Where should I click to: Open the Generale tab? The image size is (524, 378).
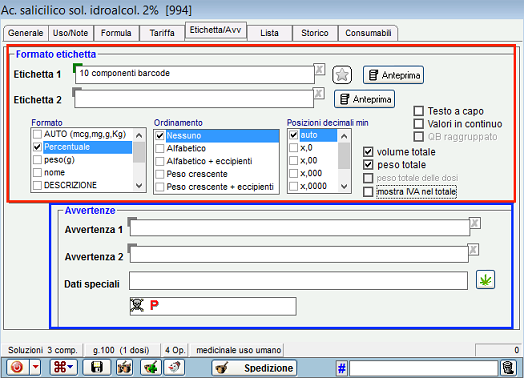[x=26, y=33]
